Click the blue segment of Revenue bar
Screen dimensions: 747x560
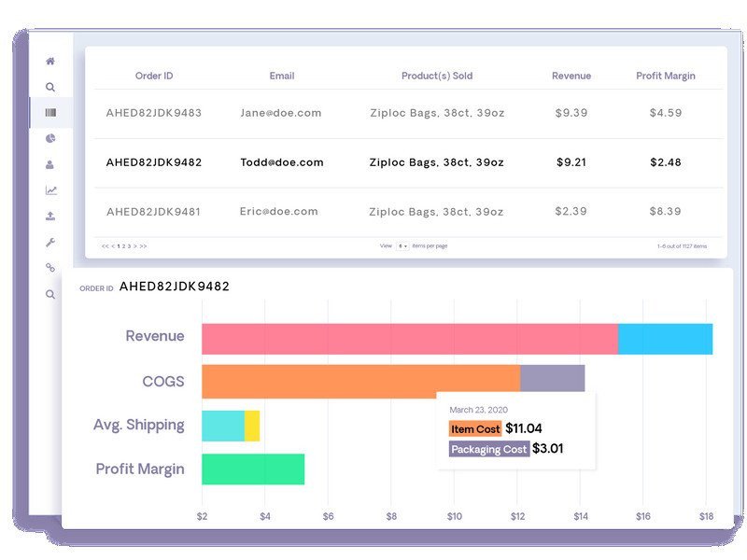665,339
